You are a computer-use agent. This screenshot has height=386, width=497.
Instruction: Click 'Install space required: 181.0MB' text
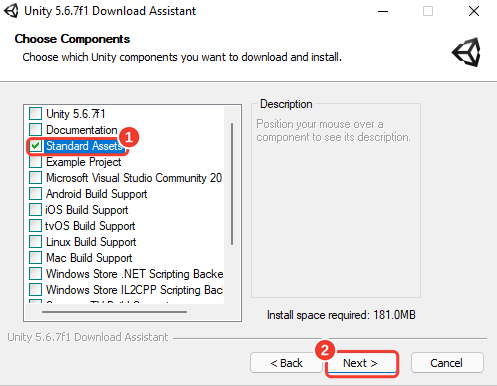[341, 315]
